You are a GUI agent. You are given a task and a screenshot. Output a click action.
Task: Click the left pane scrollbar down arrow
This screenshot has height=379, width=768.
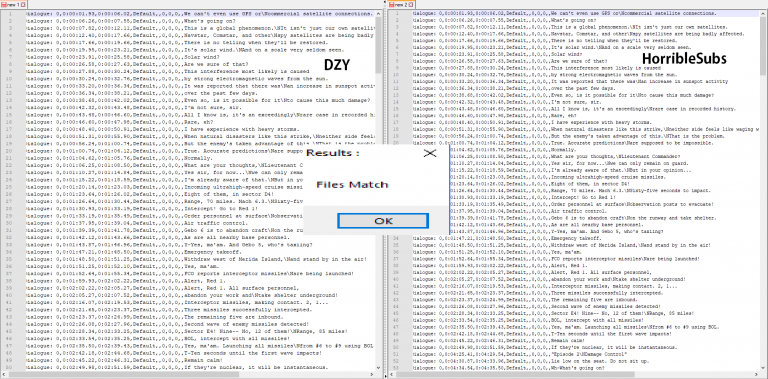click(379, 368)
